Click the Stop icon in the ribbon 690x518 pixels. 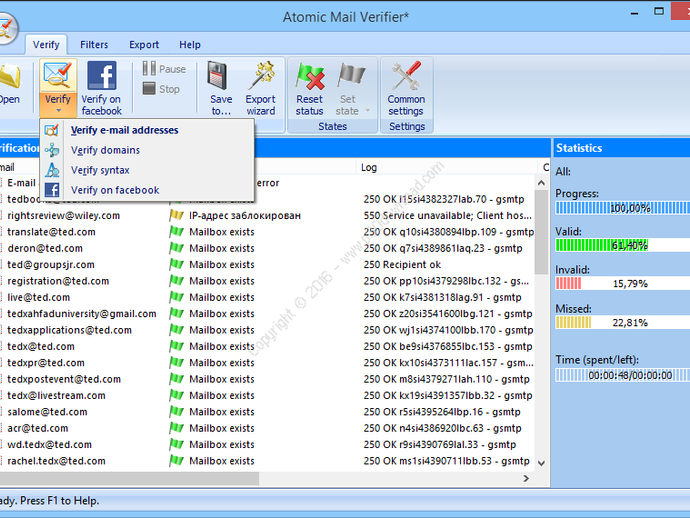click(x=149, y=88)
